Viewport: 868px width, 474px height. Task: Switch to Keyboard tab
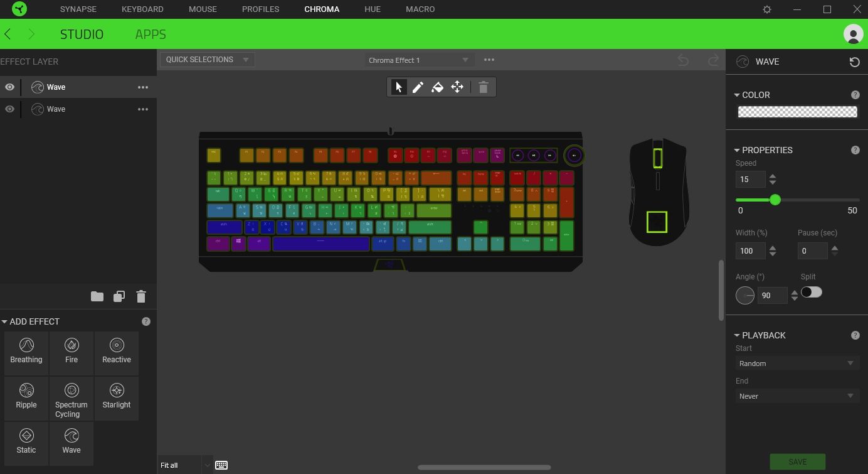pyautogui.click(x=142, y=9)
